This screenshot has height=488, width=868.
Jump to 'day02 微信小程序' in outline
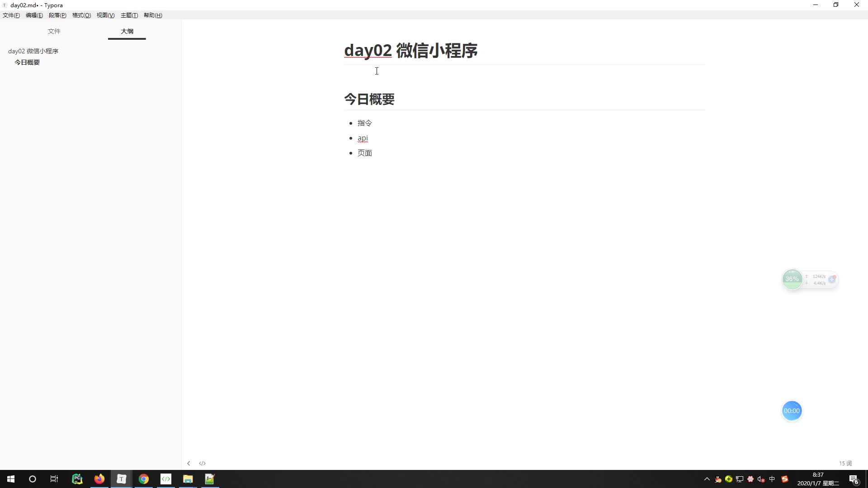33,51
